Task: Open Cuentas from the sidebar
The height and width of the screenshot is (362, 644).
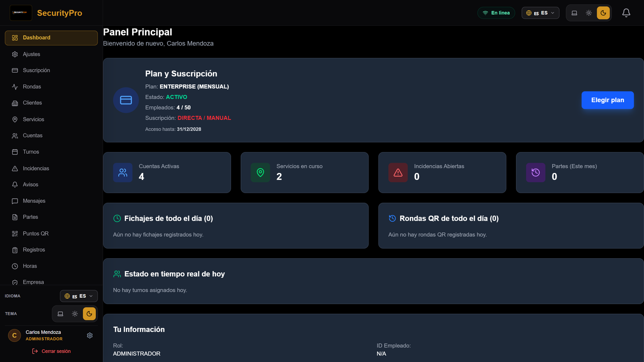Action: point(51,136)
